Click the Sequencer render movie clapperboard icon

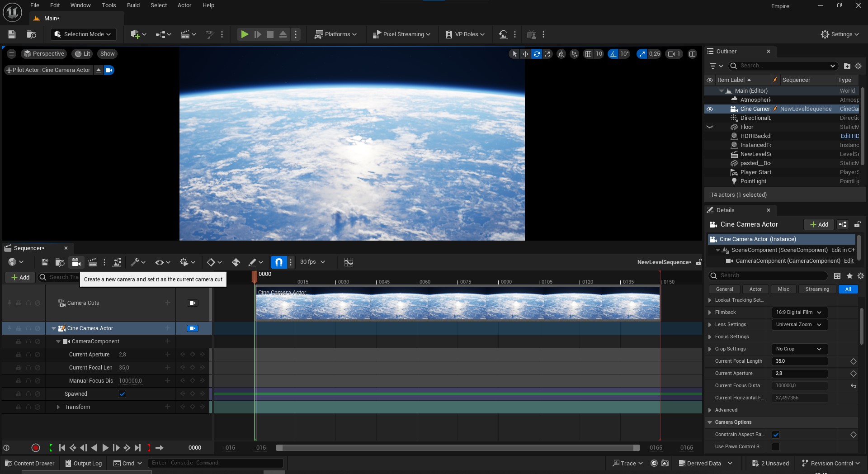pos(93,262)
